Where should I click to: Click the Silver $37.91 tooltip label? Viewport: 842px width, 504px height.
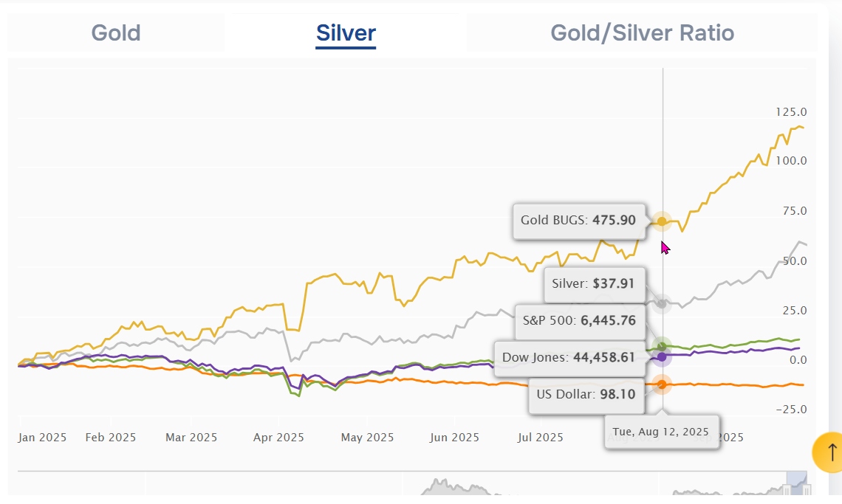pyautogui.click(x=594, y=284)
